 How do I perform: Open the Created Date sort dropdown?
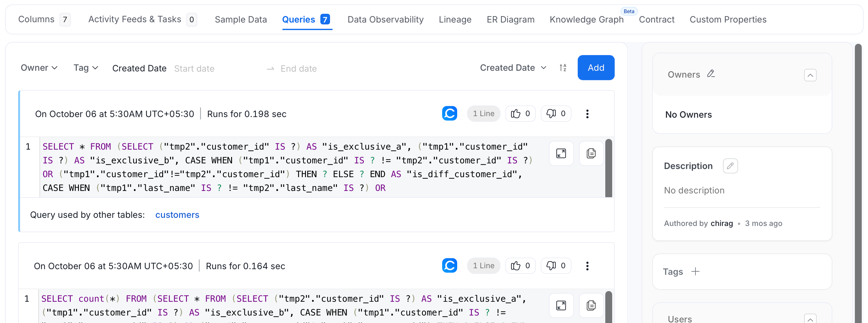pyautogui.click(x=513, y=68)
